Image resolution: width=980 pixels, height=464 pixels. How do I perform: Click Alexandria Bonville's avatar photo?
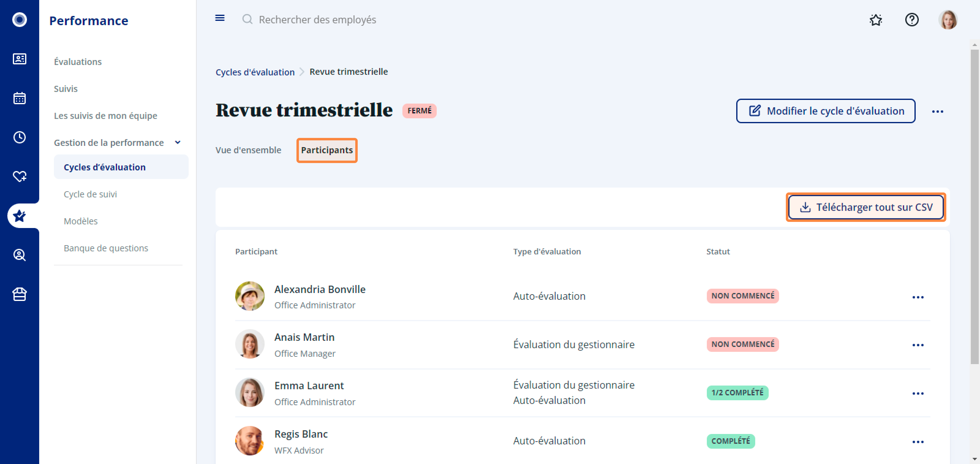pos(250,296)
